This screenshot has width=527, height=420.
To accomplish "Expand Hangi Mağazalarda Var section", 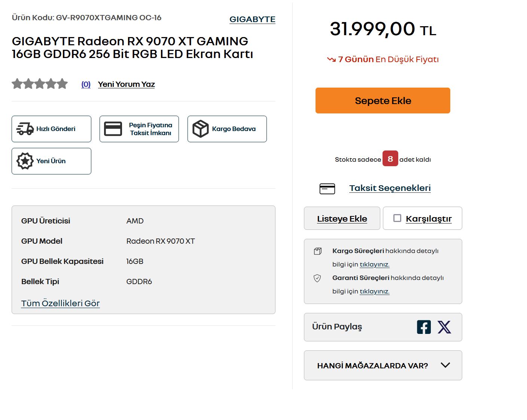I will pyautogui.click(x=383, y=365).
